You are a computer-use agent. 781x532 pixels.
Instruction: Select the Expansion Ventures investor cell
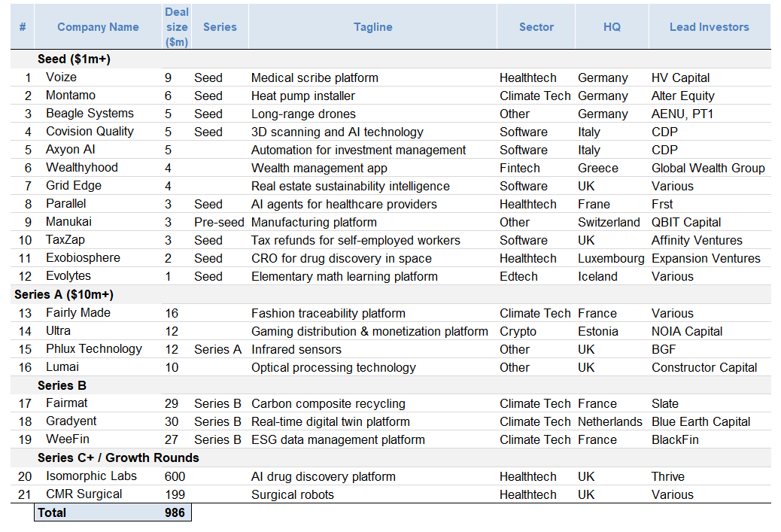tap(707, 259)
